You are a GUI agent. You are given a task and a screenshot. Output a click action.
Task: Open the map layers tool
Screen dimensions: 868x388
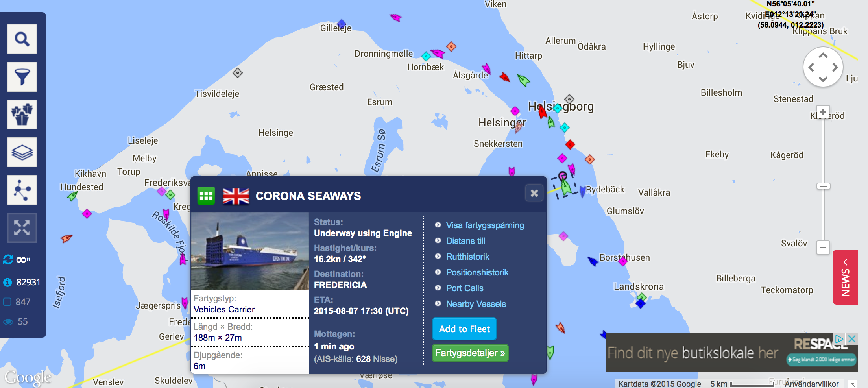click(x=22, y=152)
